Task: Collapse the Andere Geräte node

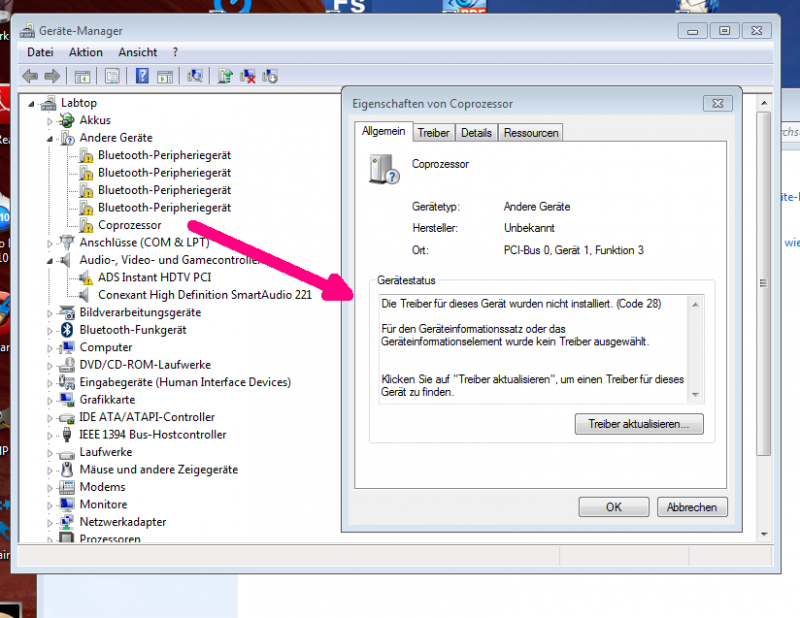Action: [x=50, y=138]
